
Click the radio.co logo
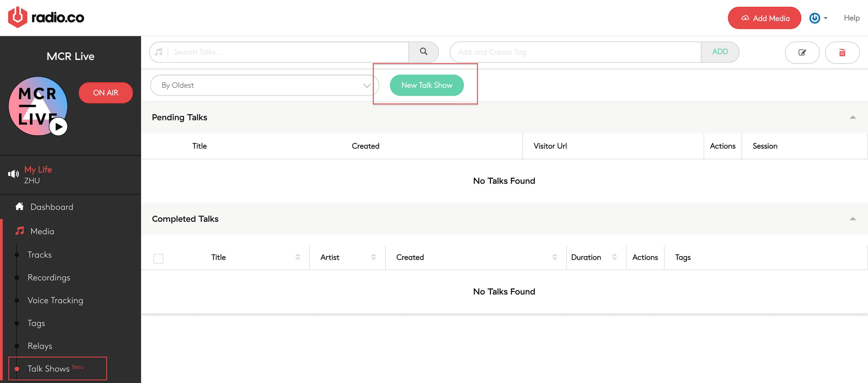(46, 17)
